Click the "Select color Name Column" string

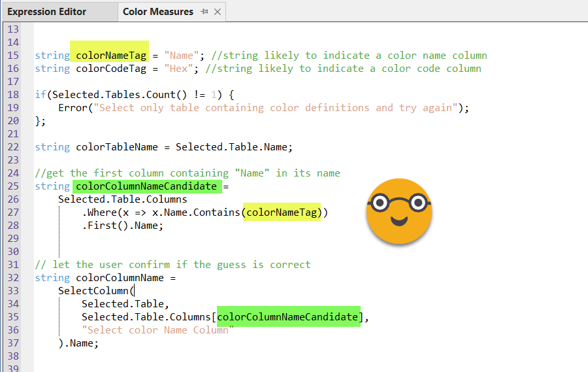(x=157, y=330)
